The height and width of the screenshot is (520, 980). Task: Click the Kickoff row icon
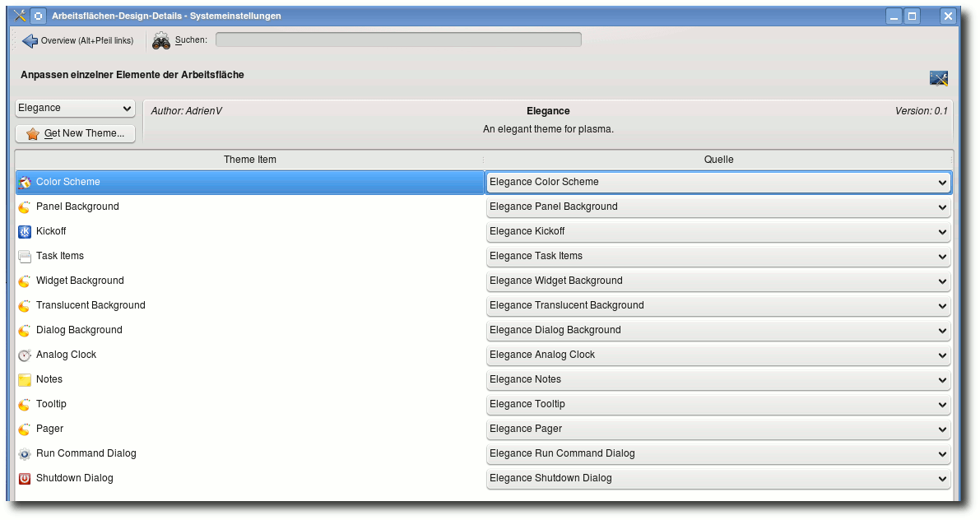coord(24,231)
